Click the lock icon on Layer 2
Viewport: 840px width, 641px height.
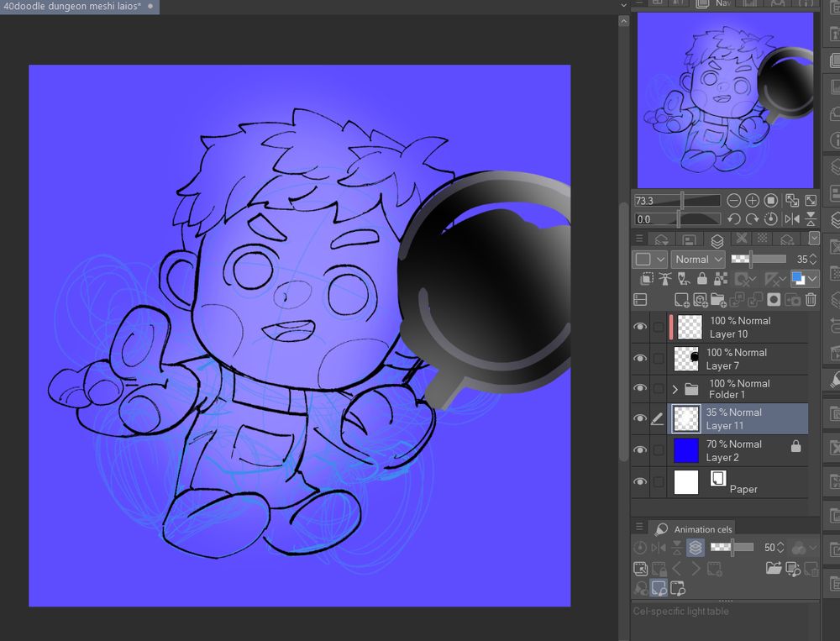(x=796, y=445)
